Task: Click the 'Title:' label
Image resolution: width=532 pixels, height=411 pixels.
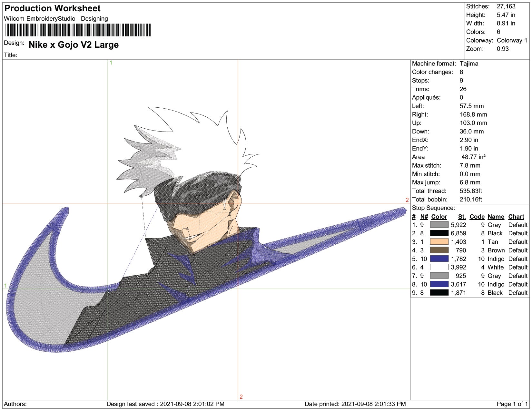Action: click(x=10, y=55)
